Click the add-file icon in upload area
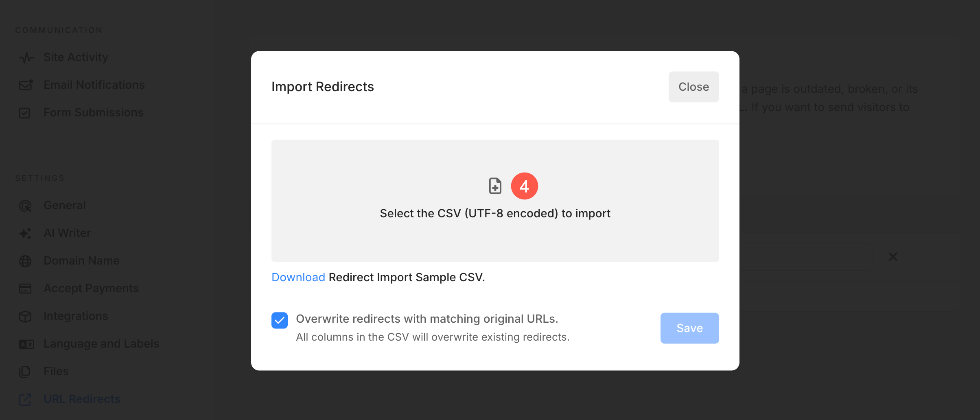Screen dimensions: 980x420 pyautogui.click(x=495, y=186)
